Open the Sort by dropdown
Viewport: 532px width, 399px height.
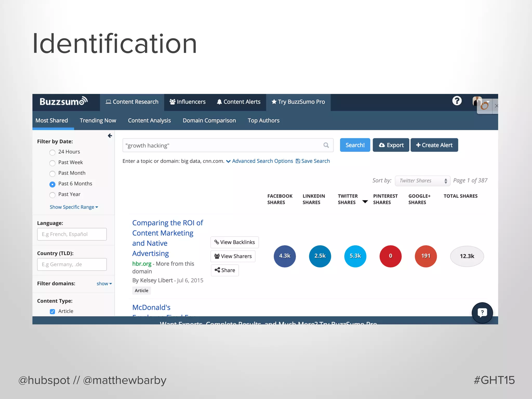click(422, 181)
